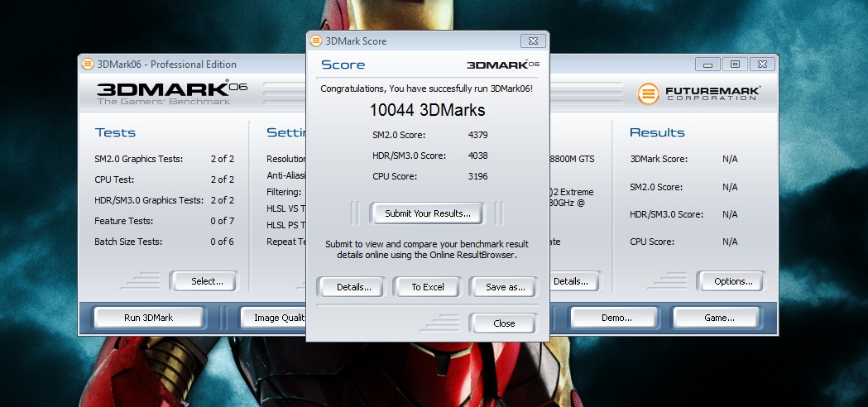Image resolution: width=868 pixels, height=407 pixels.
Task: Click the 3DMARK06 logo in Score dialog
Action: click(x=502, y=65)
